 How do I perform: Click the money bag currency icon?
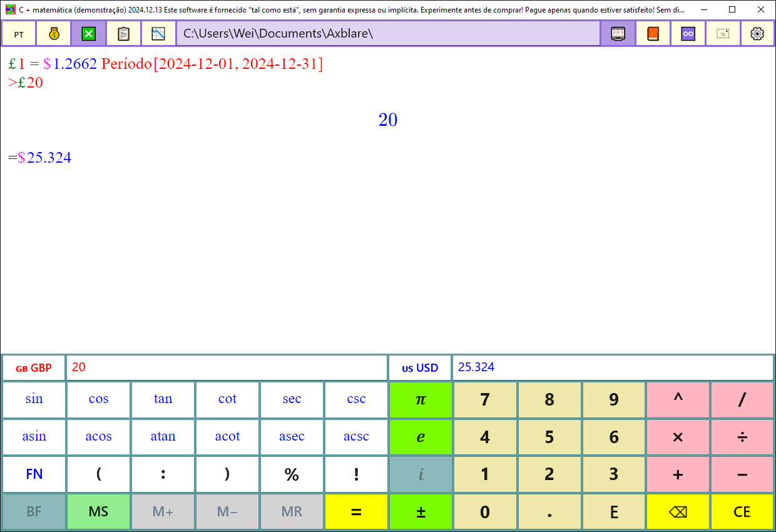coord(54,34)
